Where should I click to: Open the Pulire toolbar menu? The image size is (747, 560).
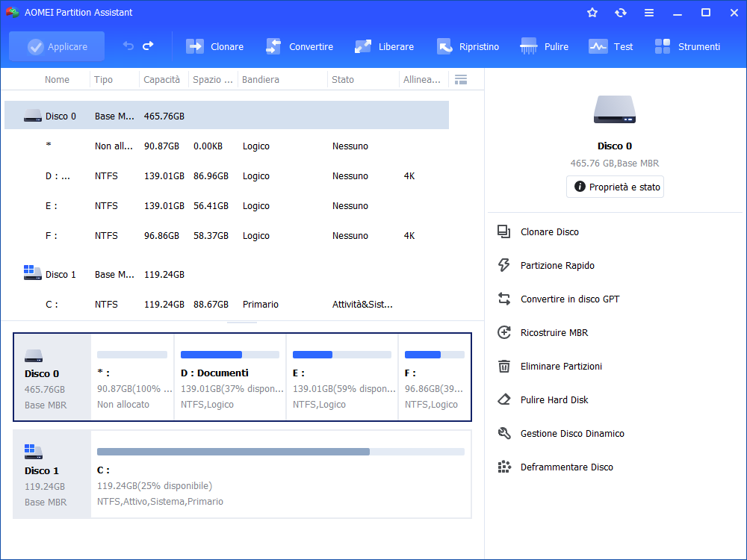click(x=544, y=46)
